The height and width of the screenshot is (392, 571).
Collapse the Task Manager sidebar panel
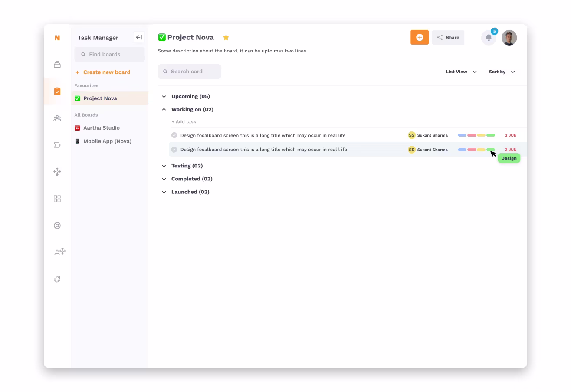(x=139, y=37)
